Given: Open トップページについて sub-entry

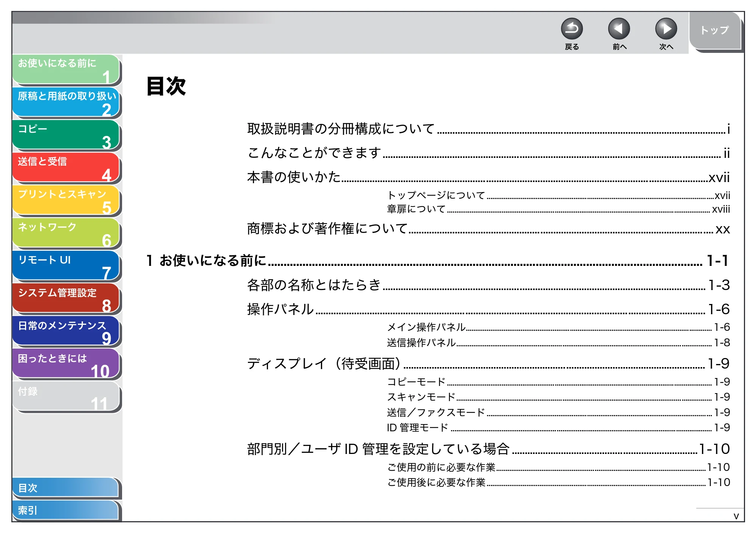Looking at the screenshot, I should tap(558, 195).
